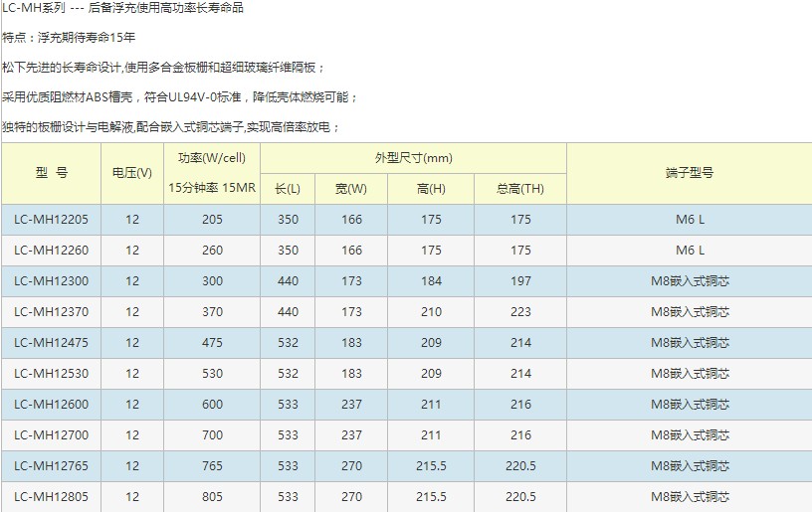Select model cell LC-MH12600

pyautogui.click(x=52, y=404)
